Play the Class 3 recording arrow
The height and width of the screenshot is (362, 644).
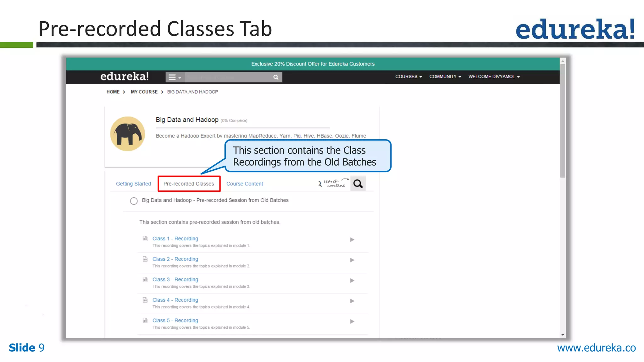(x=352, y=280)
